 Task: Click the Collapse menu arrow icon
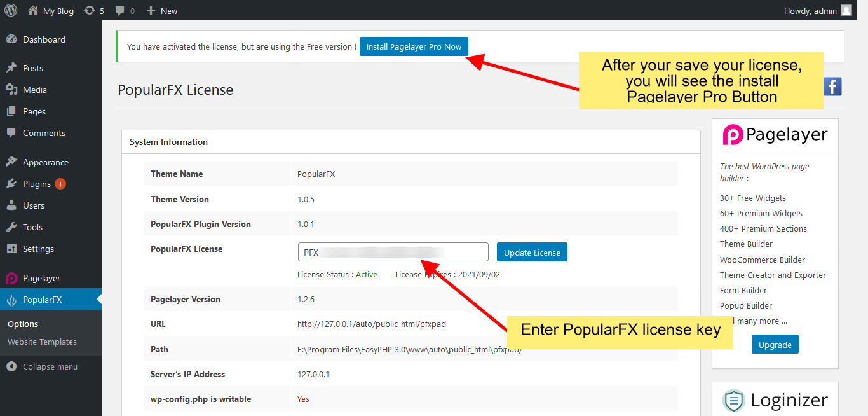11,366
